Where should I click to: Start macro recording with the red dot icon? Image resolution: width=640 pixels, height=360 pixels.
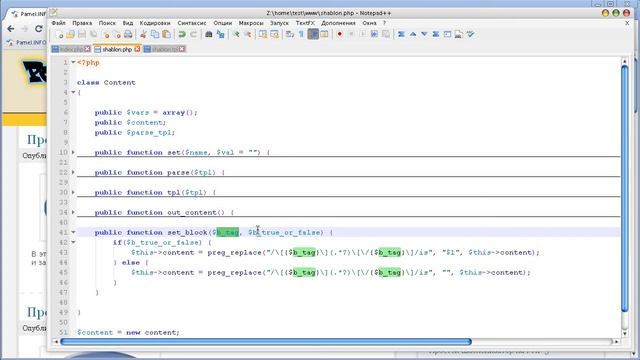tap(339, 34)
